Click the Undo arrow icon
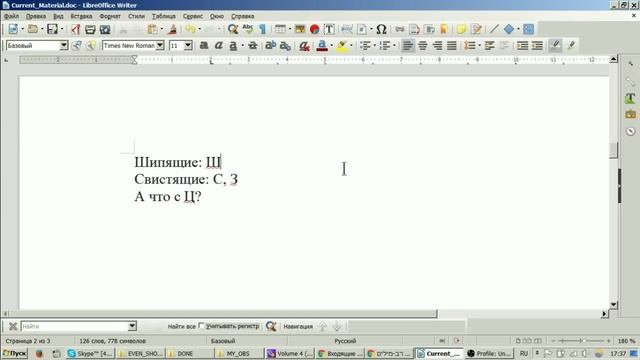The image size is (640, 360). click(x=190, y=29)
